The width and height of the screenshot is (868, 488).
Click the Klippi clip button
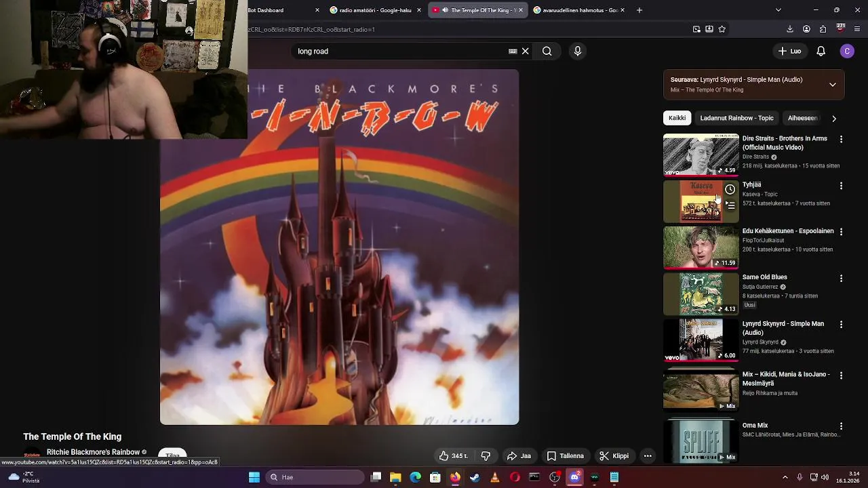click(614, 456)
